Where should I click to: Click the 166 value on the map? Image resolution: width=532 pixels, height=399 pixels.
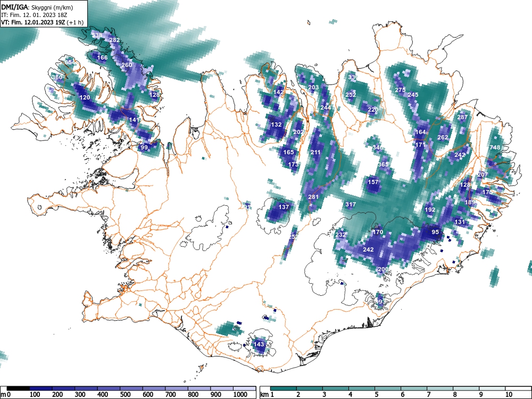click(102, 57)
